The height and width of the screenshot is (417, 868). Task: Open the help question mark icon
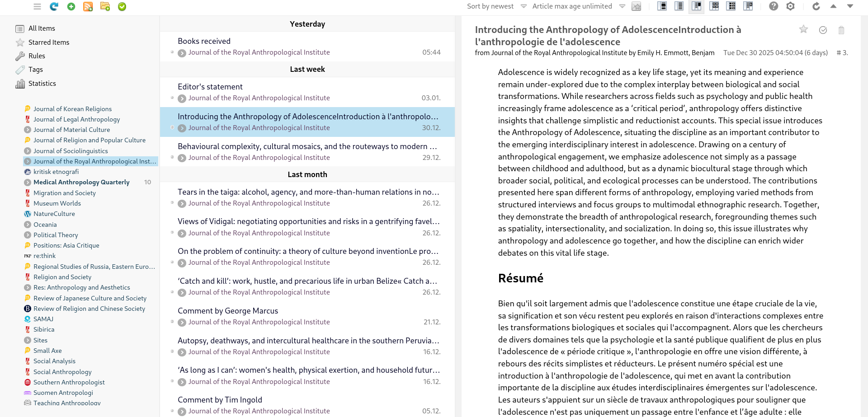pos(774,6)
